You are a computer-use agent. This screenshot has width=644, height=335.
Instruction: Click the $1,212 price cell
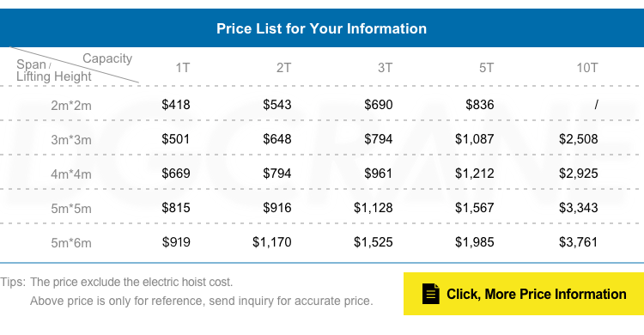click(474, 174)
